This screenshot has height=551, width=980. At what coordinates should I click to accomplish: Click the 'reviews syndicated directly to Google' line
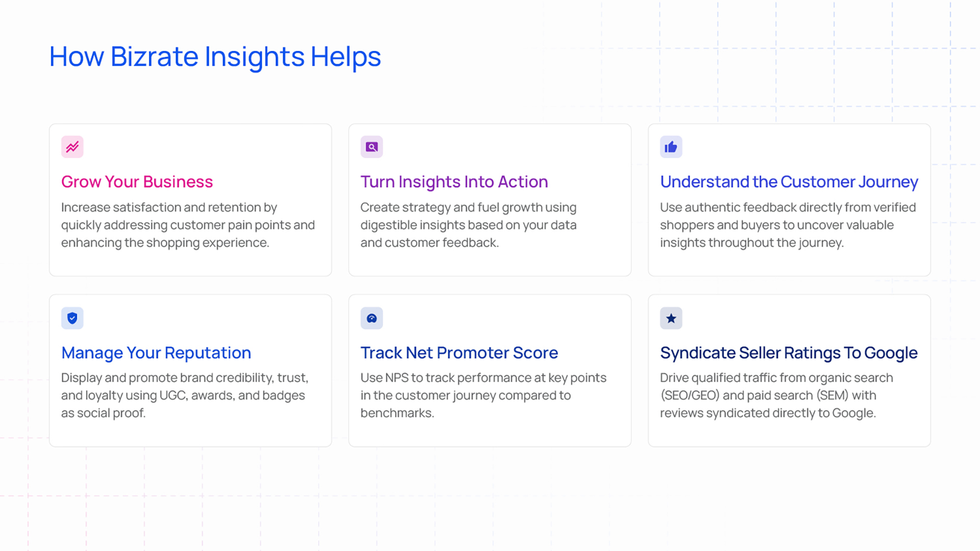pyautogui.click(x=768, y=413)
